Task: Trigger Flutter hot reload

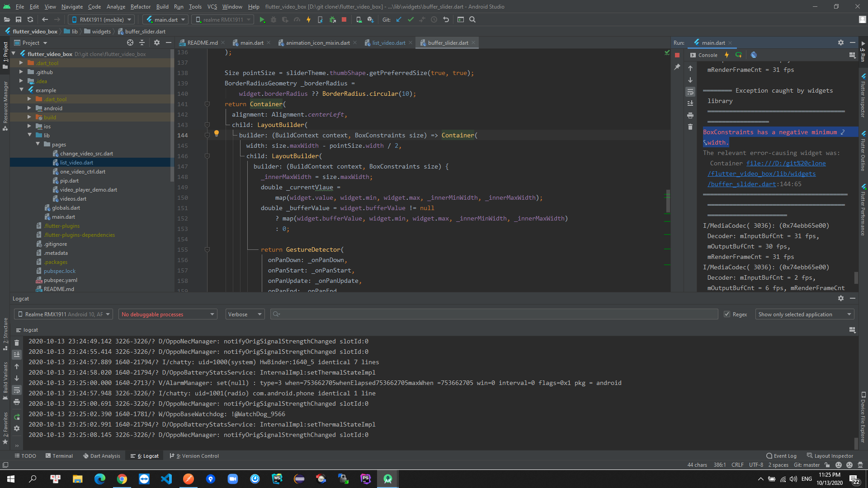Action: click(x=726, y=55)
